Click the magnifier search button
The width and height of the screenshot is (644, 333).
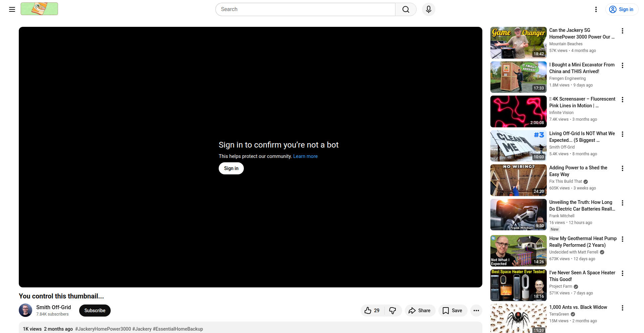coord(406,9)
